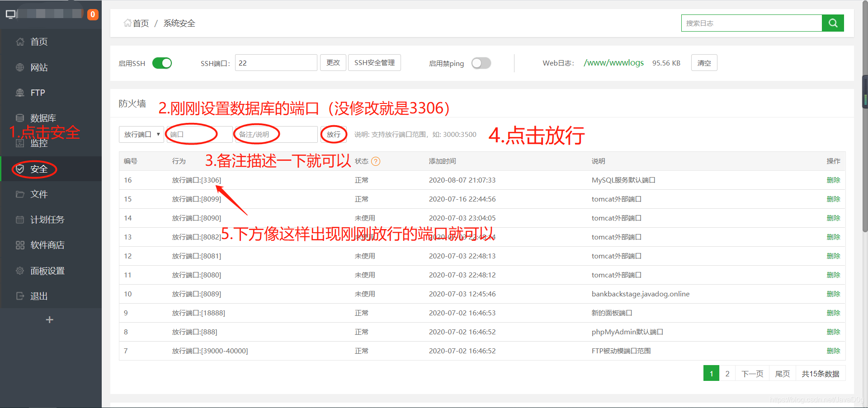Click the grid icon beside 软件商店
868x408 pixels.
point(20,245)
